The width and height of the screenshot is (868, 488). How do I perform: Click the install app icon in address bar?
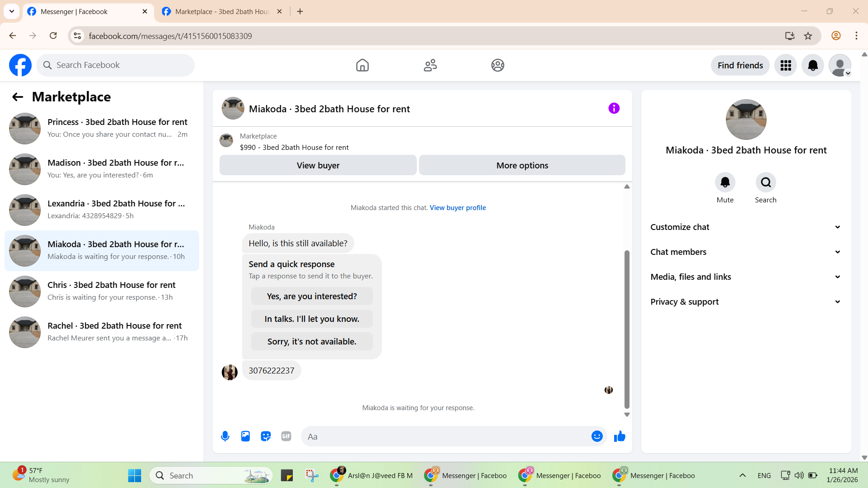click(790, 36)
